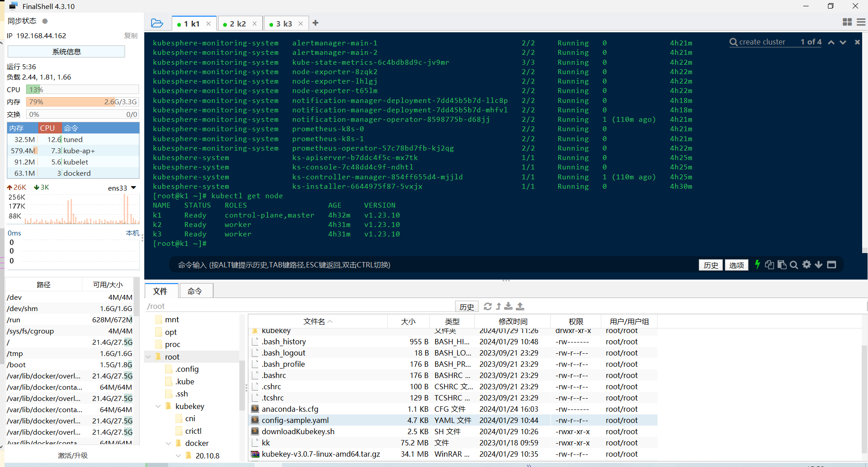
Task: Refresh the file listing
Action: point(488,307)
